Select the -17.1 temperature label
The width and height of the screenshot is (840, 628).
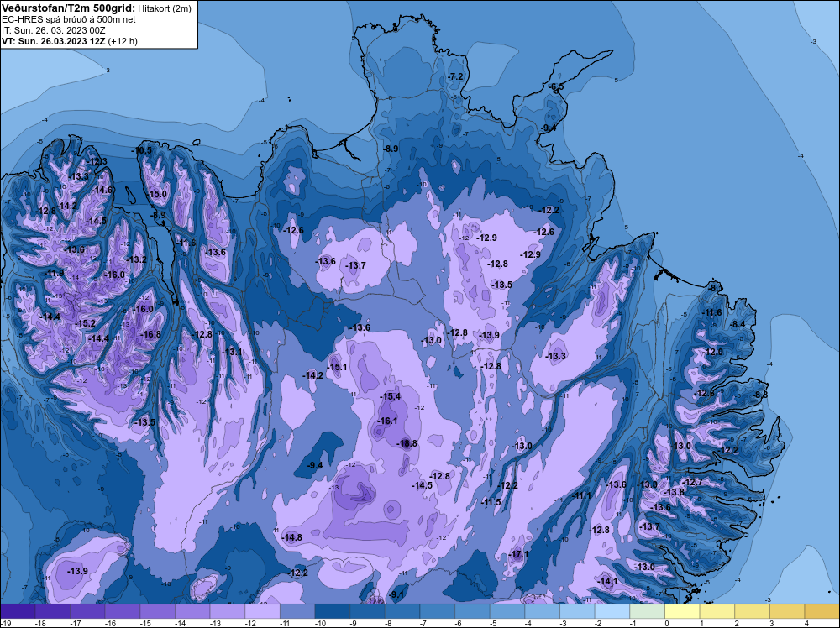(518, 554)
